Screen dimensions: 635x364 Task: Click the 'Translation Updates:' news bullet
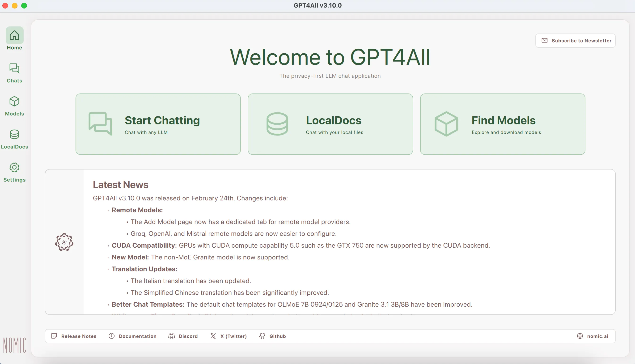tap(144, 269)
